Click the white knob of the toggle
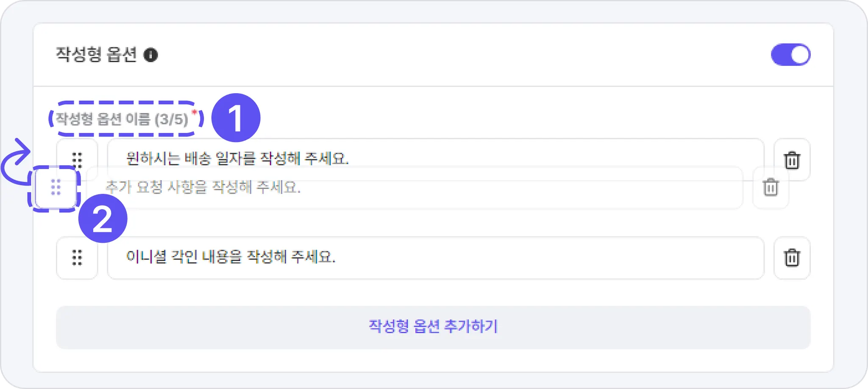The height and width of the screenshot is (389, 868). pyautogui.click(x=799, y=55)
